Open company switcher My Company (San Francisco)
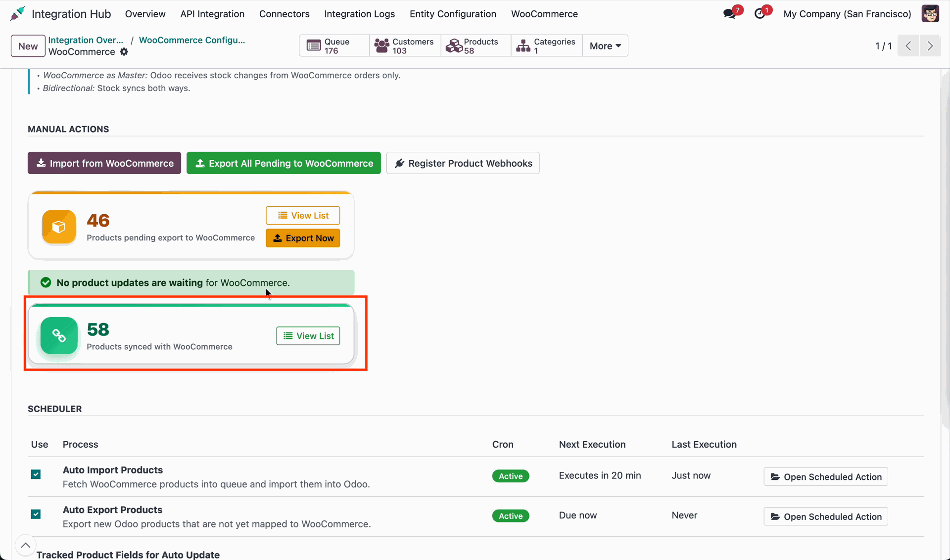 tap(847, 14)
